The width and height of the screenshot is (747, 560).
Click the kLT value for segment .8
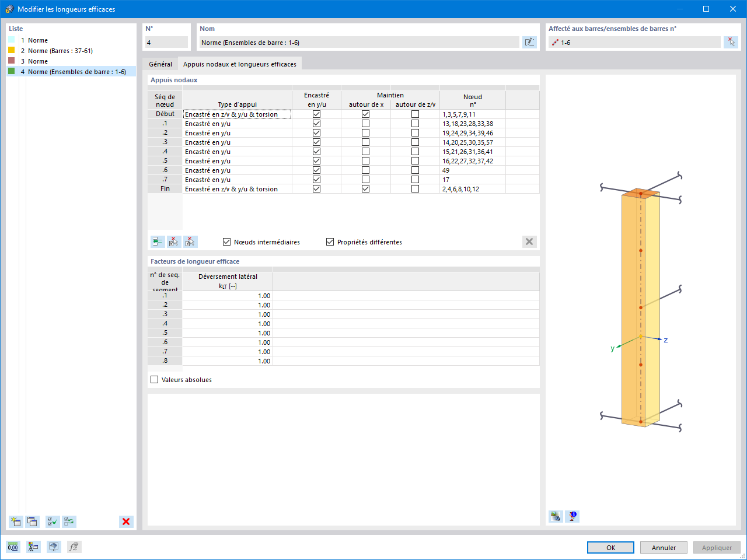click(x=228, y=361)
